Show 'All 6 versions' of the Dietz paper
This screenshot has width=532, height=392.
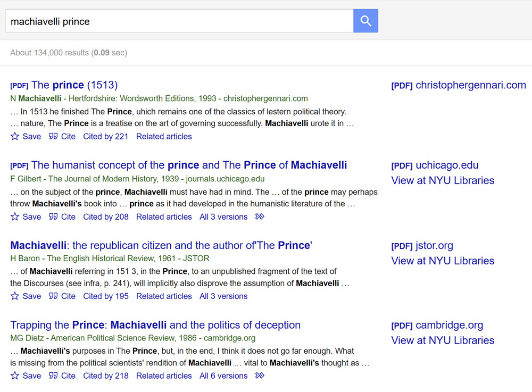click(223, 376)
